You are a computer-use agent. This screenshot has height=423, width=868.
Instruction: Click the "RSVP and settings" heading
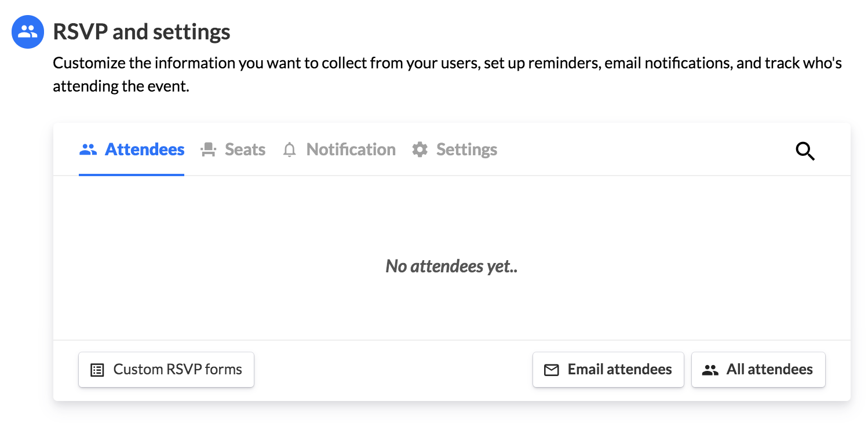pos(141,32)
